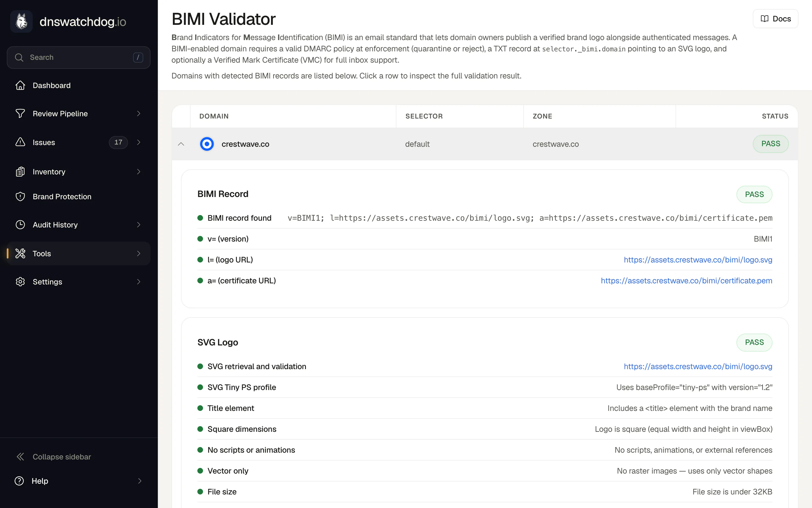Click the BIMI1 version value
This screenshot has height=508, width=812.
(763, 239)
